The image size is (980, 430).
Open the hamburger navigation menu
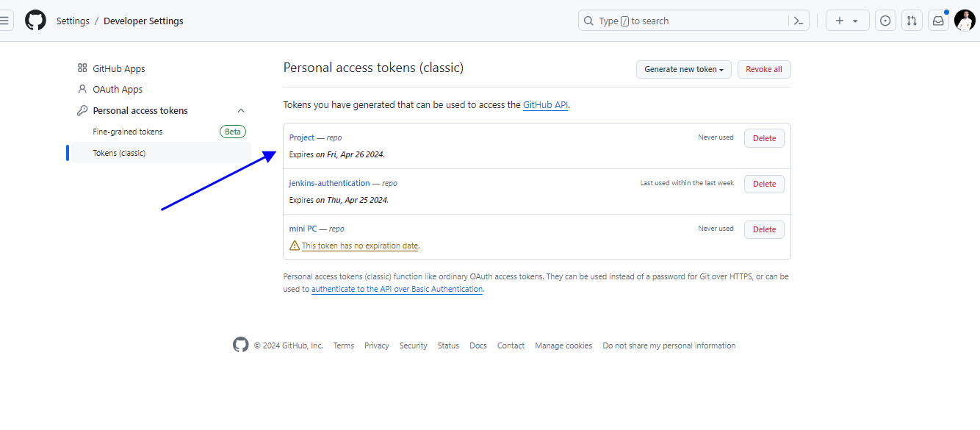pos(4,21)
